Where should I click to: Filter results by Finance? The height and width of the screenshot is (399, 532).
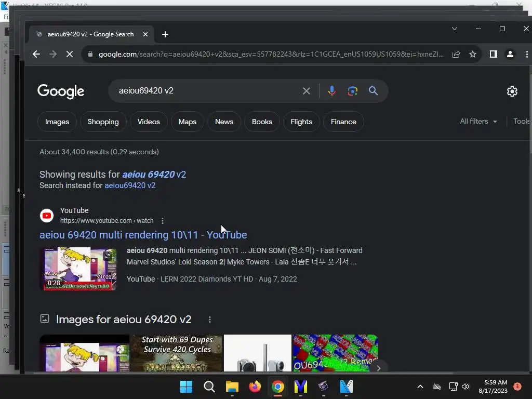[343, 122]
